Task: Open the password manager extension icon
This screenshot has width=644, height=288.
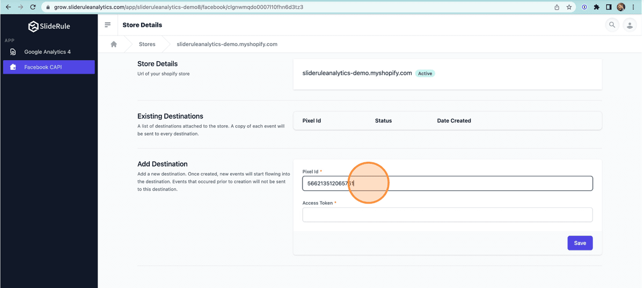Action: tap(584, 7)
